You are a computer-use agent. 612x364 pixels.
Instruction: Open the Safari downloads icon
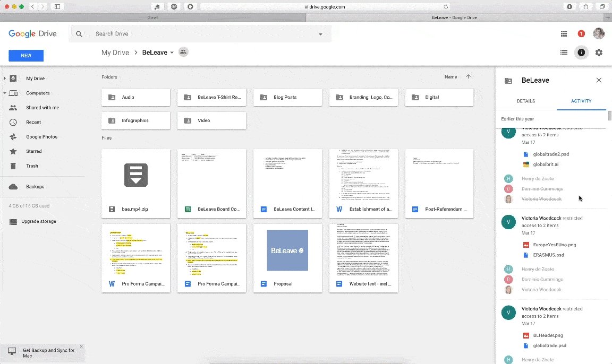point(569,6)
